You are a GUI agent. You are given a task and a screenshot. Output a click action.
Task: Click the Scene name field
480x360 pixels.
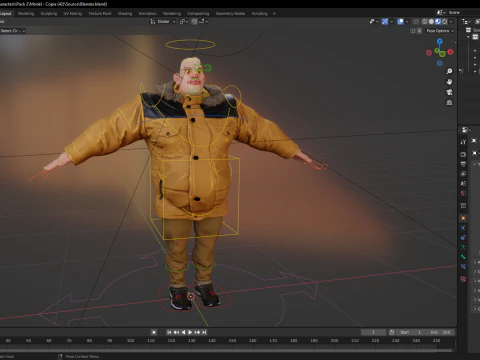click(464, 12)
